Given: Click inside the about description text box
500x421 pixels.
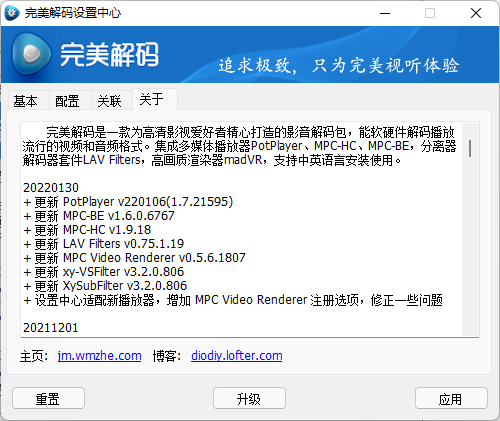Looking at the screenshot, I should coord(242,229).
